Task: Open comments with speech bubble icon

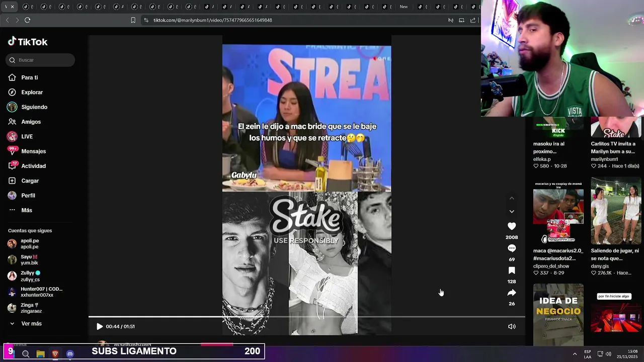Action: click(x=512, y=248)
